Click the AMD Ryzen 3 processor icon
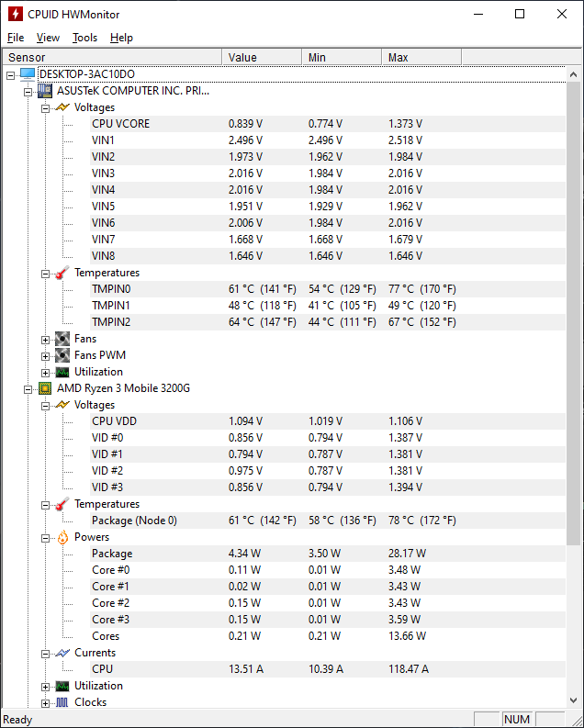Image resolution: width=584 pixels, height=728 pixels. click(45, 388)
